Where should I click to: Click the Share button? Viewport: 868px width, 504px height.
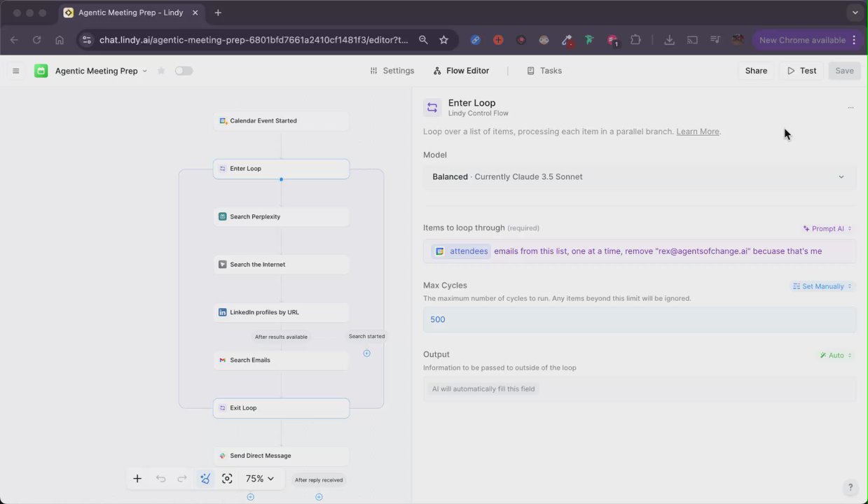pos(756,71)
